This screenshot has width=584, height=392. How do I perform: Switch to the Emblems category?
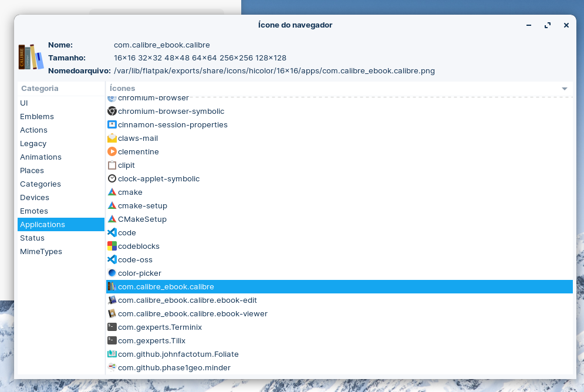tap(36, 116)
